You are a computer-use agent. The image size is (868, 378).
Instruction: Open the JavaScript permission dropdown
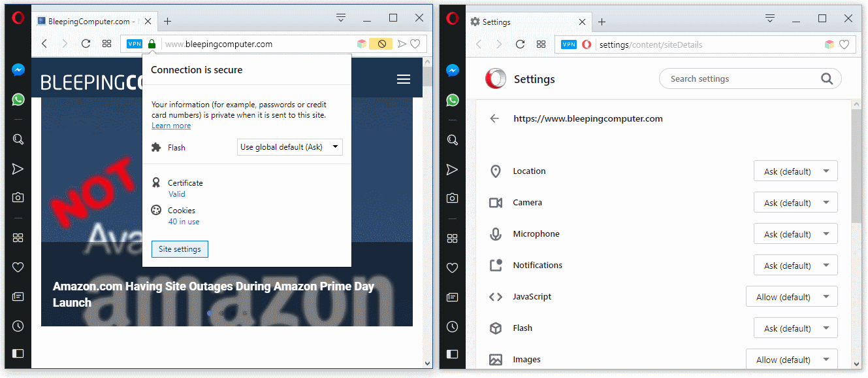click(792, 297)
